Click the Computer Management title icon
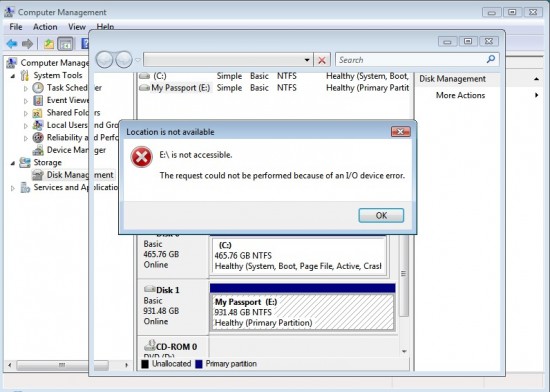Screen dimensions: 550x392 coord(9,12)
